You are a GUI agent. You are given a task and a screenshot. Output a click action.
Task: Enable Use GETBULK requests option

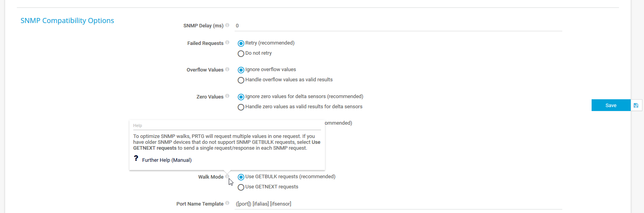coord(241,177)
